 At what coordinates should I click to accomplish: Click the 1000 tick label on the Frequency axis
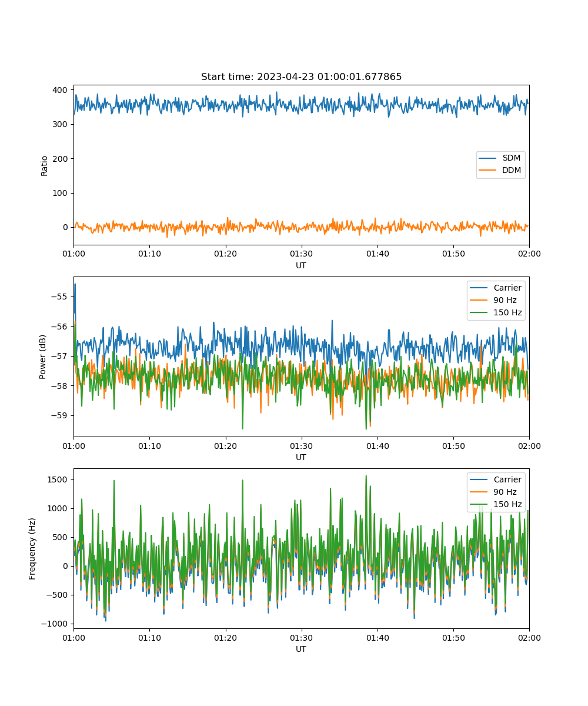tap(59, 508)
